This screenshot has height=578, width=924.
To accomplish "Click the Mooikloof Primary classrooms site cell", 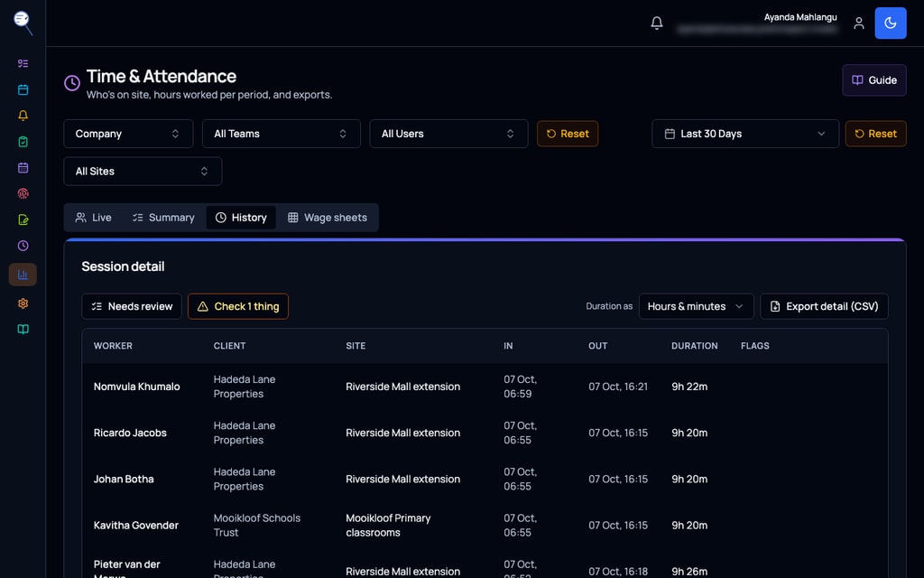I will 388,526.
